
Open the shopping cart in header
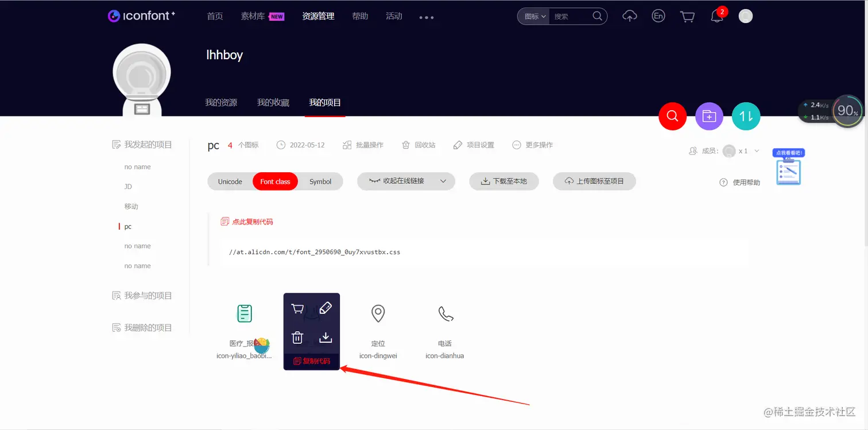[x=687, y=17]
